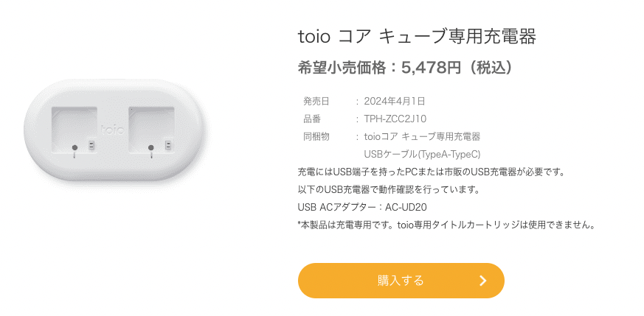
Task: Click the right slot's round pin indicator
Action: click(x=150, y=147)
